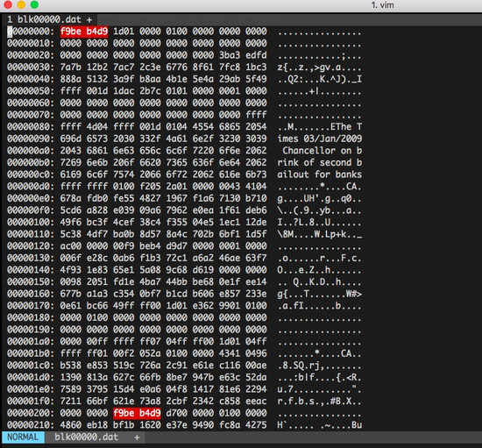Click the ASCII text 'ailout for banks'
482x448 pixels.
point(320,174)
